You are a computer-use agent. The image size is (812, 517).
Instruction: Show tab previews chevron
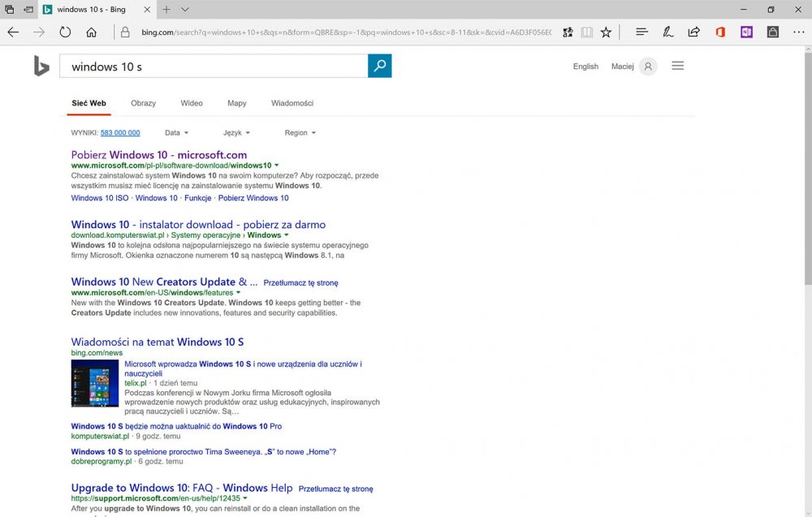click(185, 9)
